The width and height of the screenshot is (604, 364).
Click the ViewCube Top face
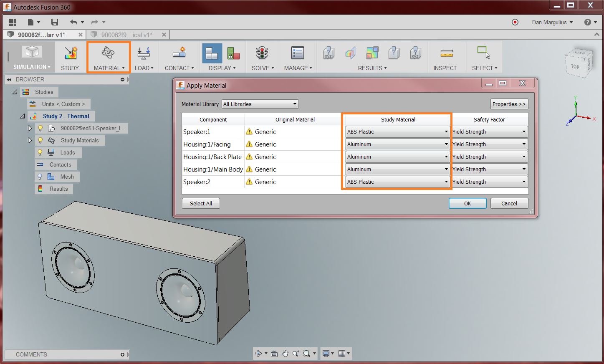point(575,66)
